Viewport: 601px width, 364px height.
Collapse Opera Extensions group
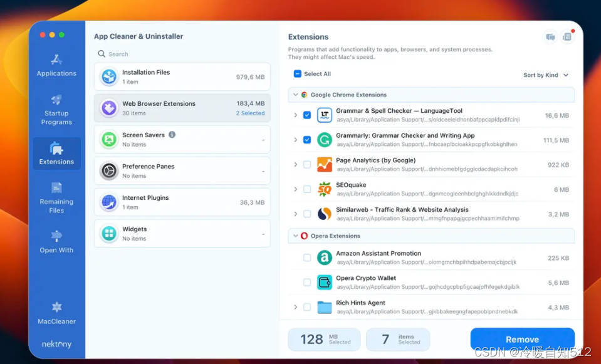[x=296, y=236]
